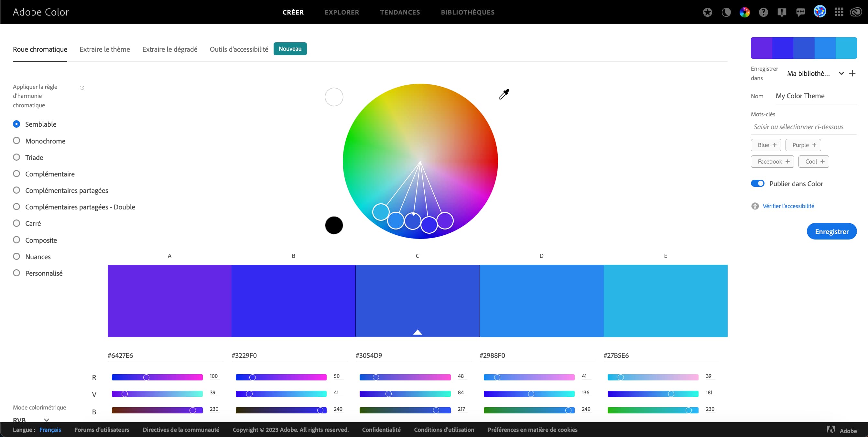Open Directives de la communauté footer link
The height and width of the screenshot is (437, 868).
[181, 430]
